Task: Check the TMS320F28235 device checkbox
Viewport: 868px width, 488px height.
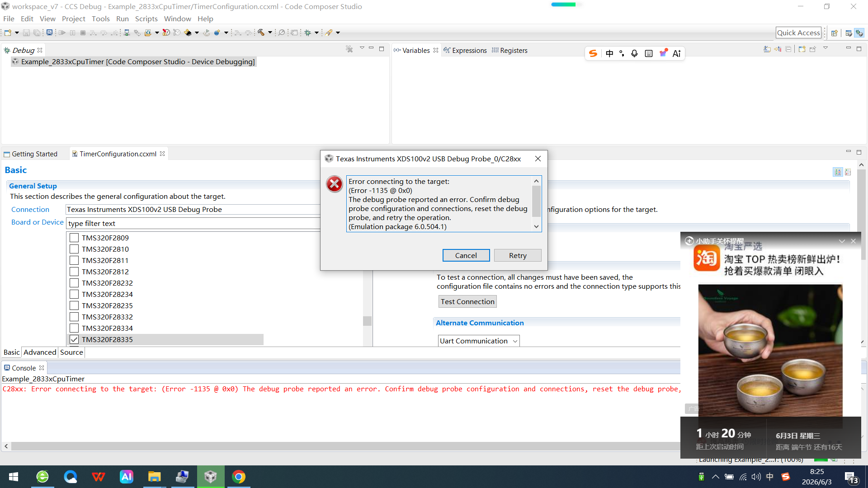Action: pos(74,305)
